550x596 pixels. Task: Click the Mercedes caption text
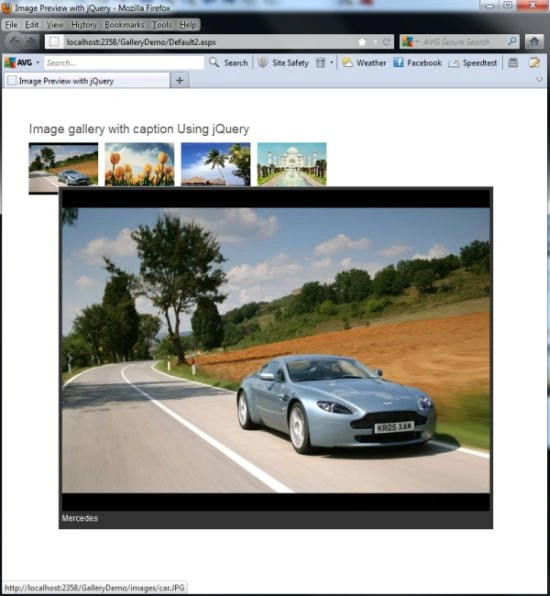[x=80, y=518]
